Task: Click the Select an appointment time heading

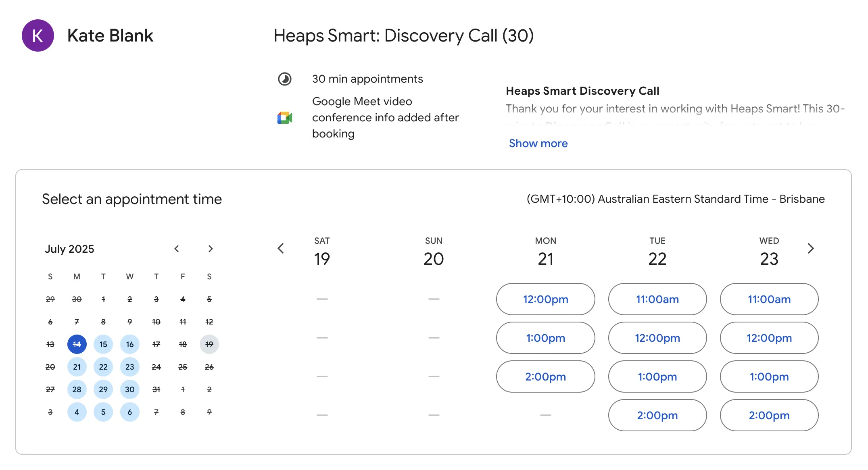Action: point(132,199)
